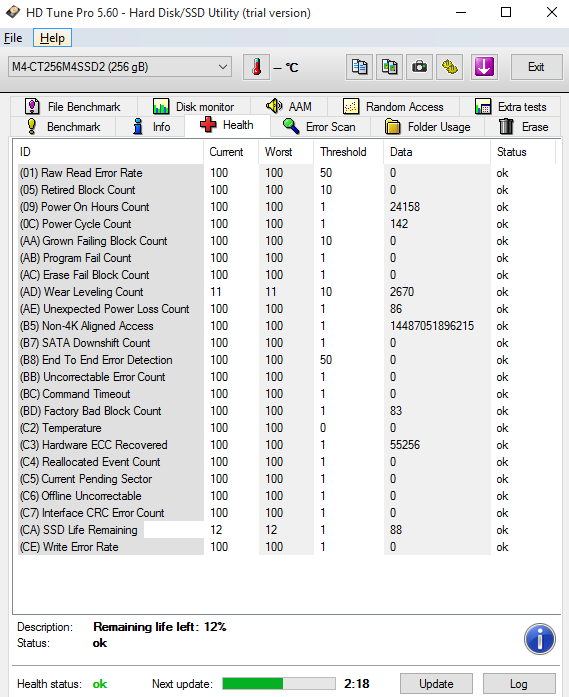Open options with gears icon
Image resolution: width=569 pixels, height=697 pixels.
(449, 68)
